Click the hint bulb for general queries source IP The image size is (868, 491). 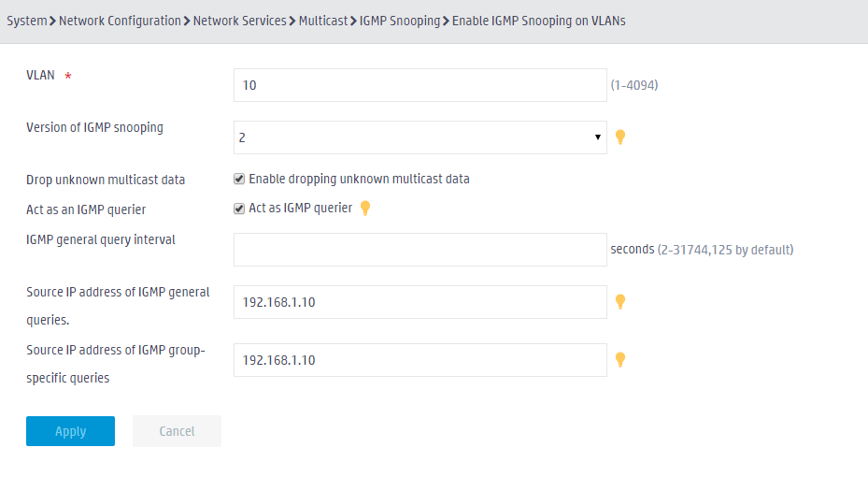(620, 301)
